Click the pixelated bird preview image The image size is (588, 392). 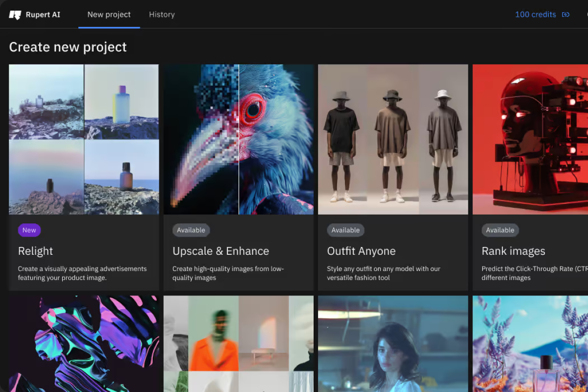(x=238, y=139)
